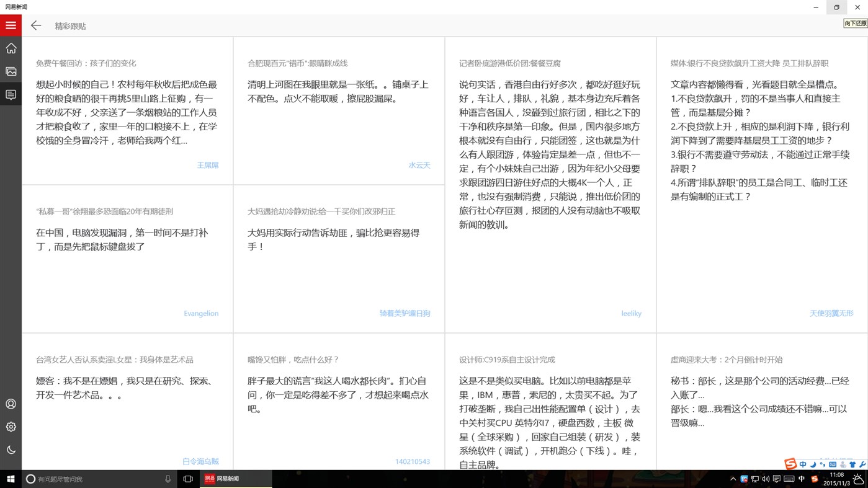The image size is (868, 488).
Task: Expand hidden icons in the system tray
Action: (x=733, y=478)
